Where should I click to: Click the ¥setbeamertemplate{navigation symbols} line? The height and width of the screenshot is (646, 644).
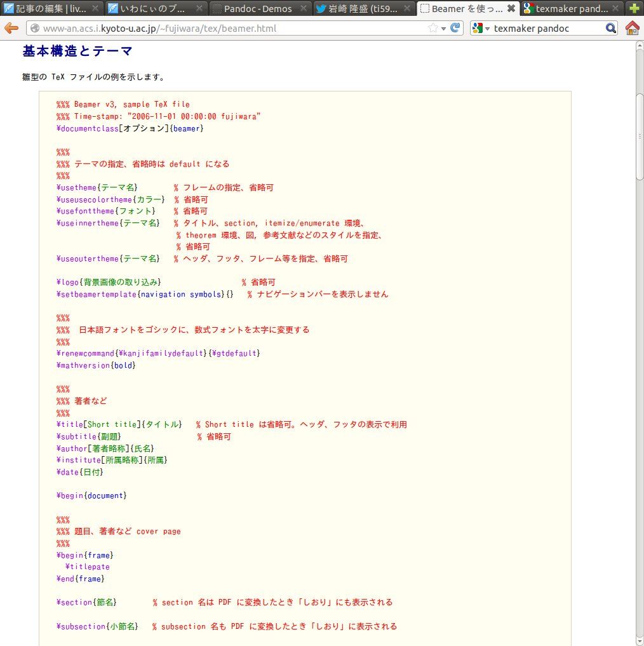222,294
